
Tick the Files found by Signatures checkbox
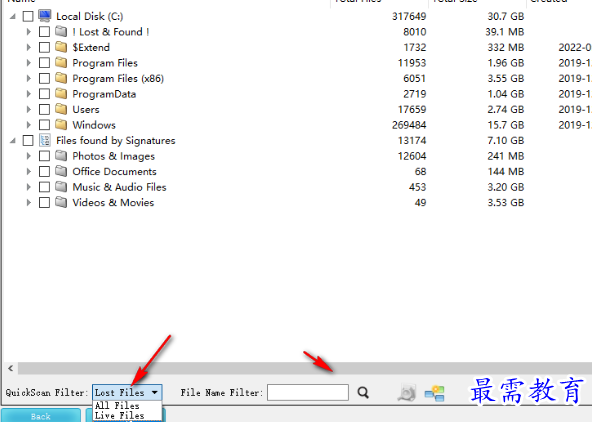pos(28,140)
